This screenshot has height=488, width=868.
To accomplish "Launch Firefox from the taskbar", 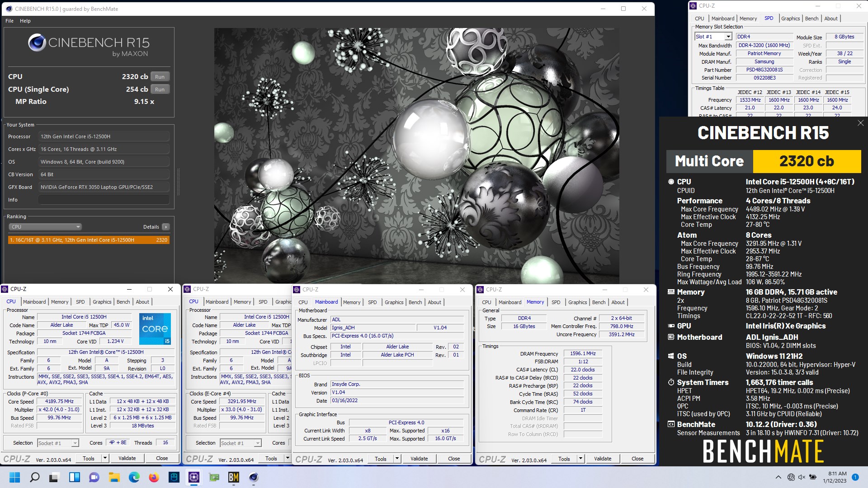I will [x=154, y=477].
